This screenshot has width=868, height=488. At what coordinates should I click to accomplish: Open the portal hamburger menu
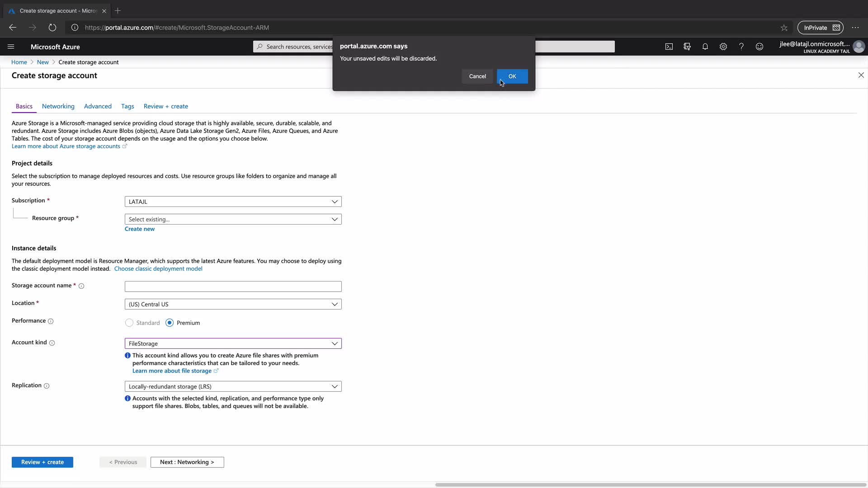tap(11, 47)
